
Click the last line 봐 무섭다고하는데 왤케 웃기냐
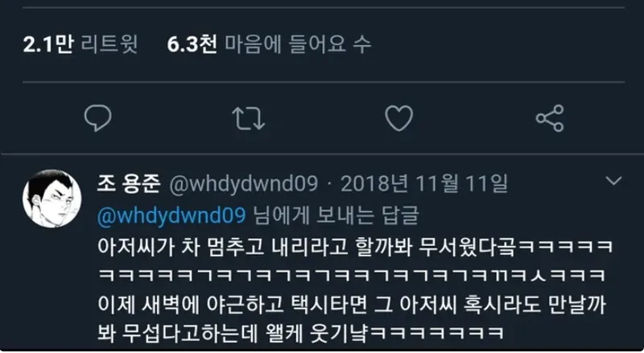click(x=300, y=333)
